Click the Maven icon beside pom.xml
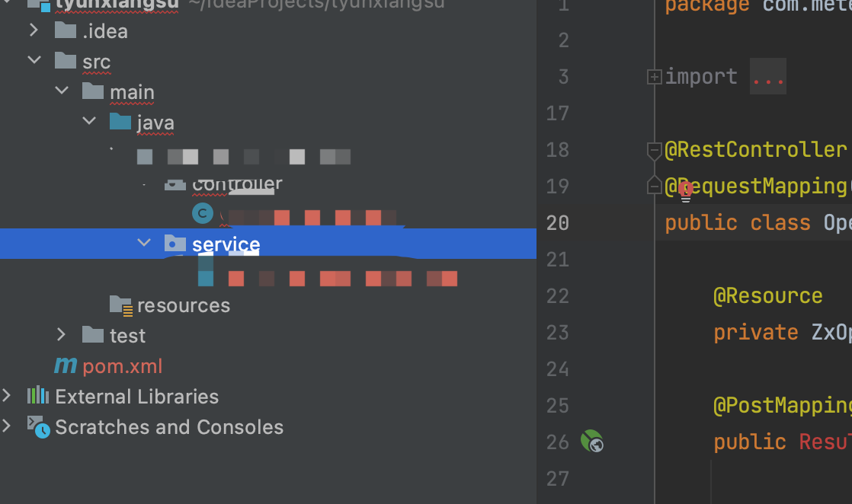The height and width of the screenshot is (504, 852). [66, 366]
